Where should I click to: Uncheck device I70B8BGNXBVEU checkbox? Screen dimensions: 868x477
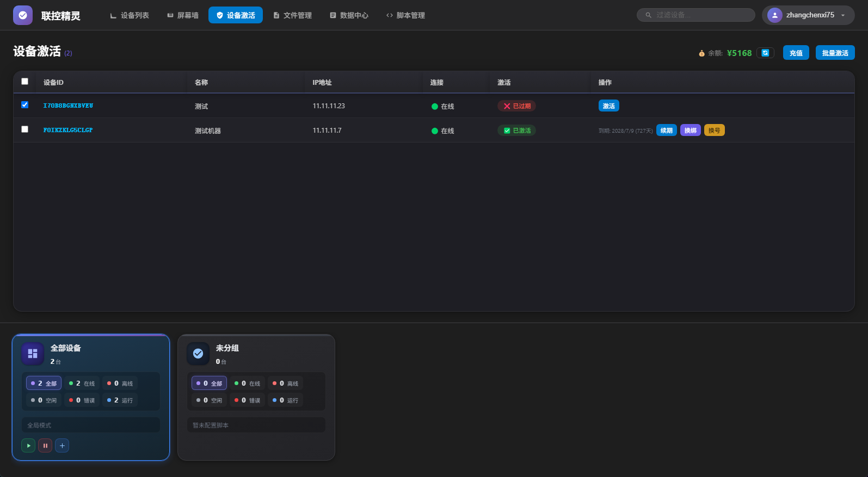24,104
